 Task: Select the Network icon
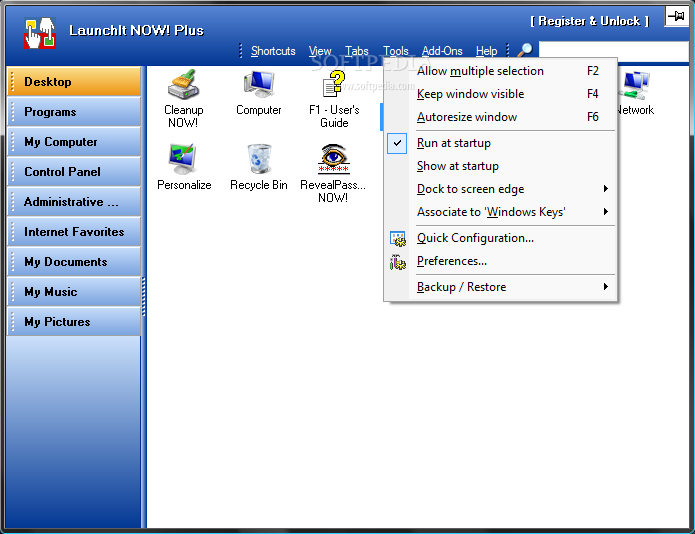coord(635,85)
